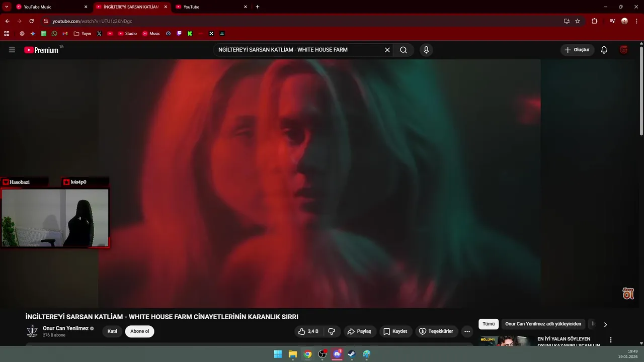Open Onur Can Yenilmez channel name link

click(x=65, y=328)
